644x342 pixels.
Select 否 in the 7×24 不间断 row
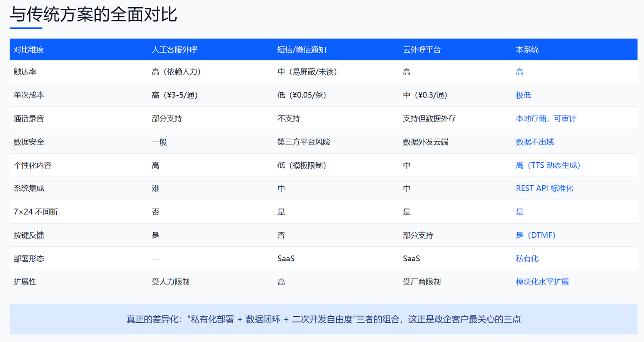pyautogui.click(x=155, y=212)
